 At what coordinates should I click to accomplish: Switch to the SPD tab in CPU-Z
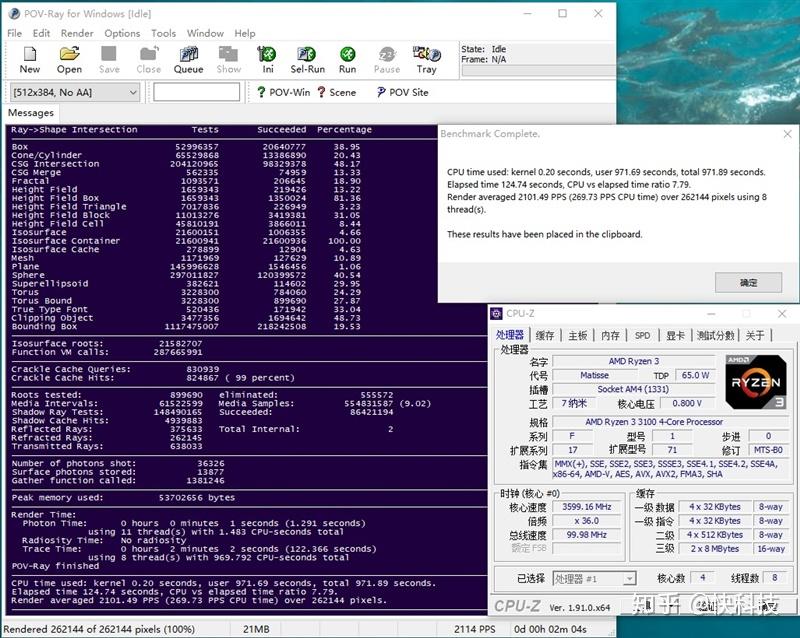643,336
